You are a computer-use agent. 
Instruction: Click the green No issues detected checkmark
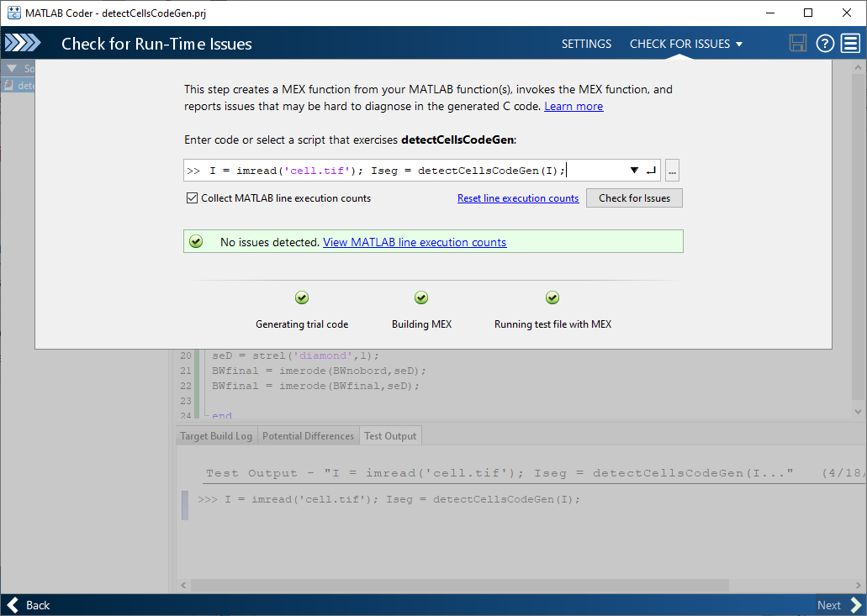tap(196, 241)
